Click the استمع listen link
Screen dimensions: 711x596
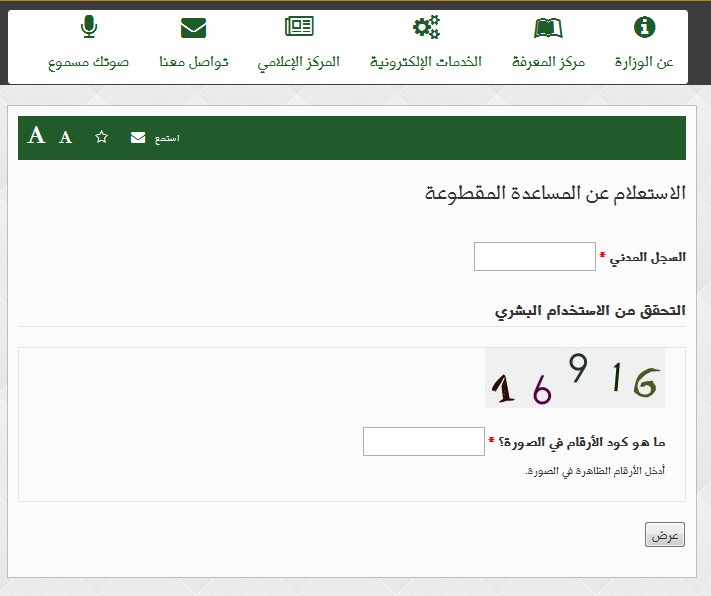click(x=167, y=138)
